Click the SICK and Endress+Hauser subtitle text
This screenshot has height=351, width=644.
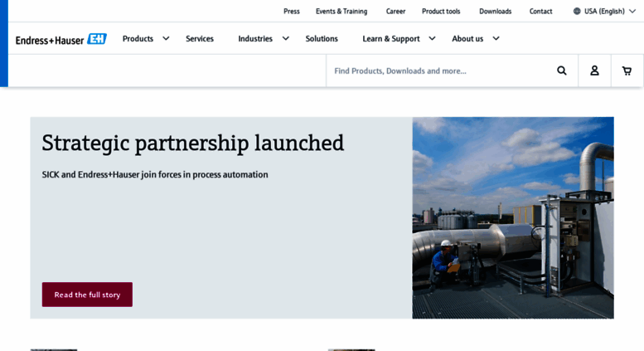155,175
